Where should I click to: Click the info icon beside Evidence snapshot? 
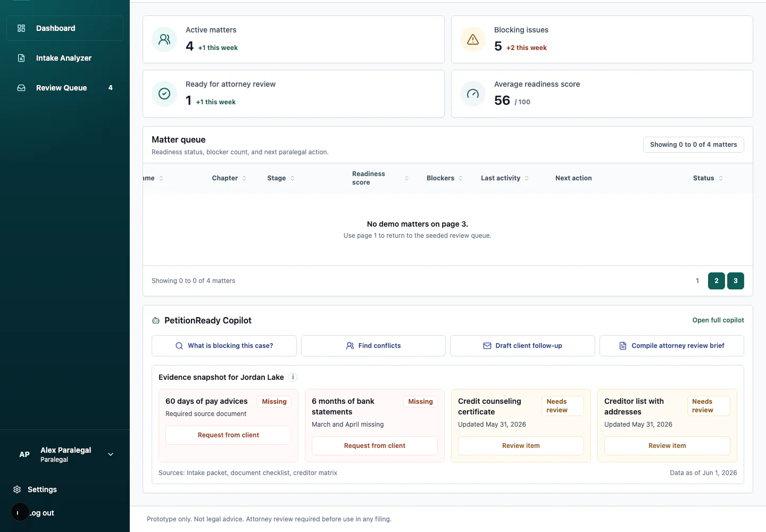(x=293, y=377)
